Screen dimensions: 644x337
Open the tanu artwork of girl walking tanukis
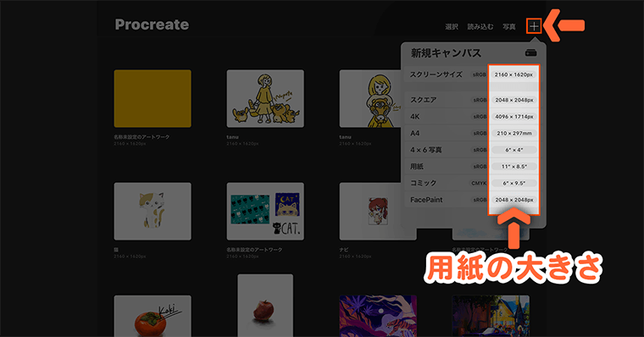pos(265,98)
